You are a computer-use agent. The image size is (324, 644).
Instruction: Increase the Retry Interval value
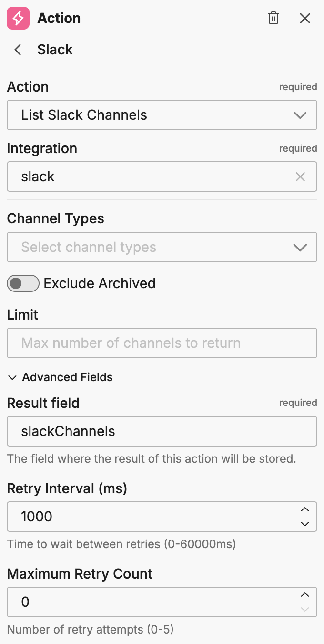pyautogui.click(x=305, y=509)
